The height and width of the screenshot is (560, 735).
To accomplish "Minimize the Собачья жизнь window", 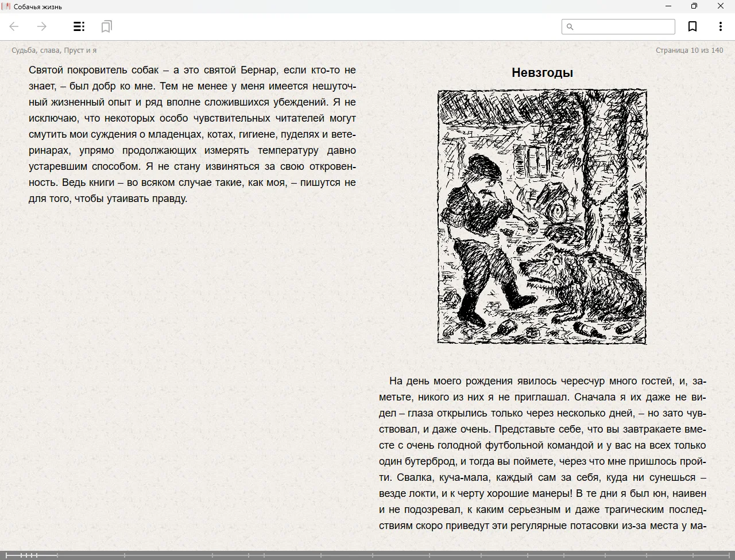I will pos(668,6).
